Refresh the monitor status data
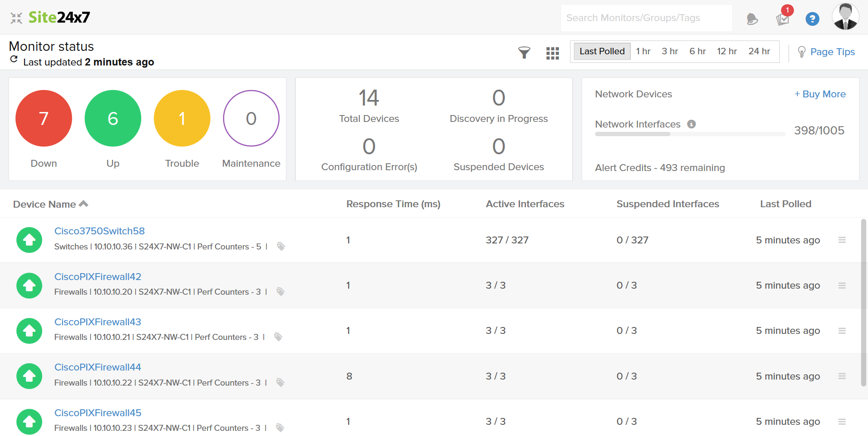Viewport: 868px width, 436px height. click(x=13, y=60)
